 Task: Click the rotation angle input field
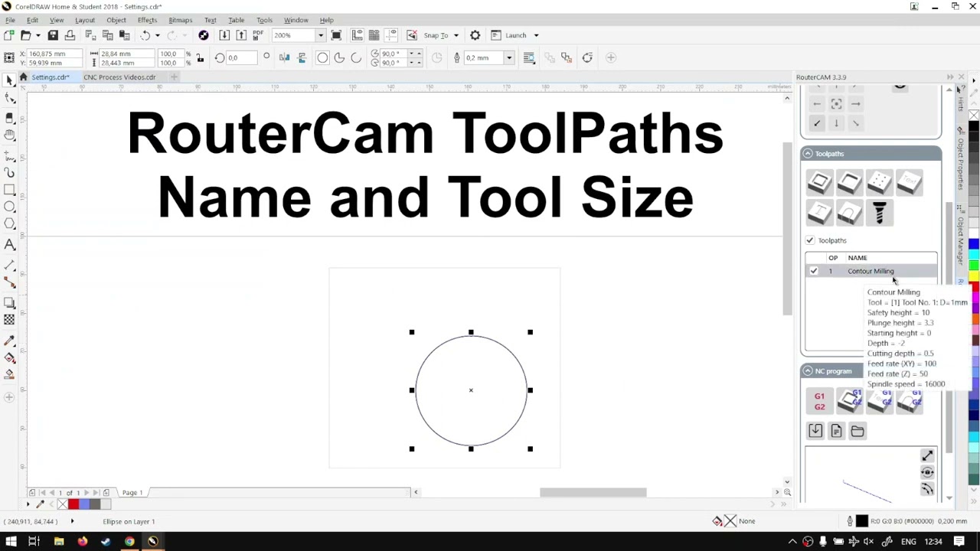click(242, 58)
